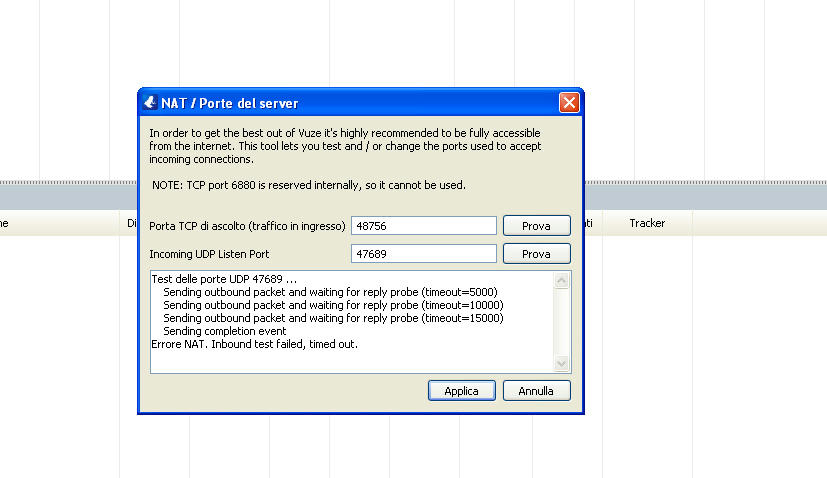Screen dimensions: 827x478
Task: Click the Vuze icon in dialog title bar
Action: [x=150, y=102]
